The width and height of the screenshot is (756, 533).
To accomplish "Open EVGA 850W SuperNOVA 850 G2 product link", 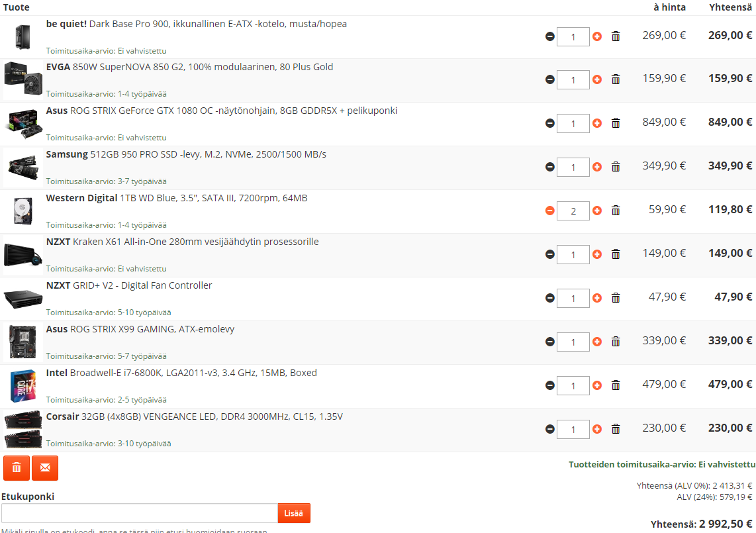I will pyautogui.click(x=189, y=67).
